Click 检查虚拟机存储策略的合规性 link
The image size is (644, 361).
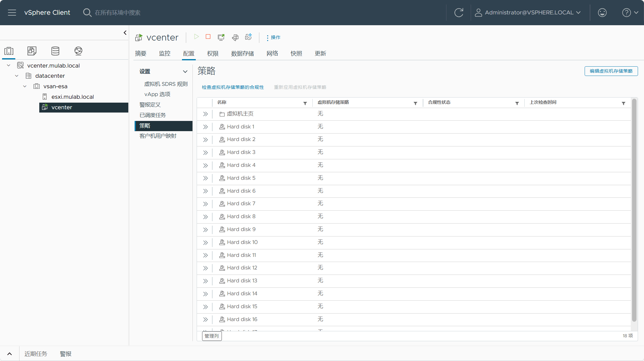tap(233, 87)
